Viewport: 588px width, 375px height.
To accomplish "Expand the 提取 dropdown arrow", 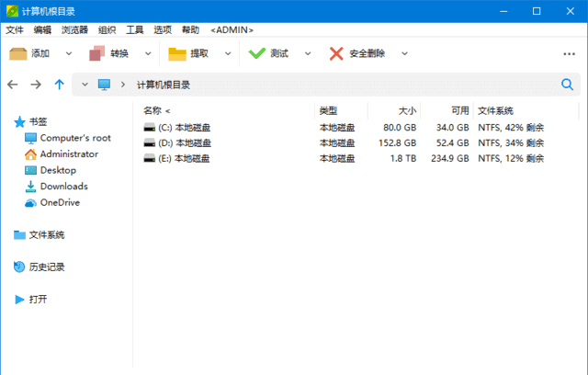I will [x=228, y=53].
